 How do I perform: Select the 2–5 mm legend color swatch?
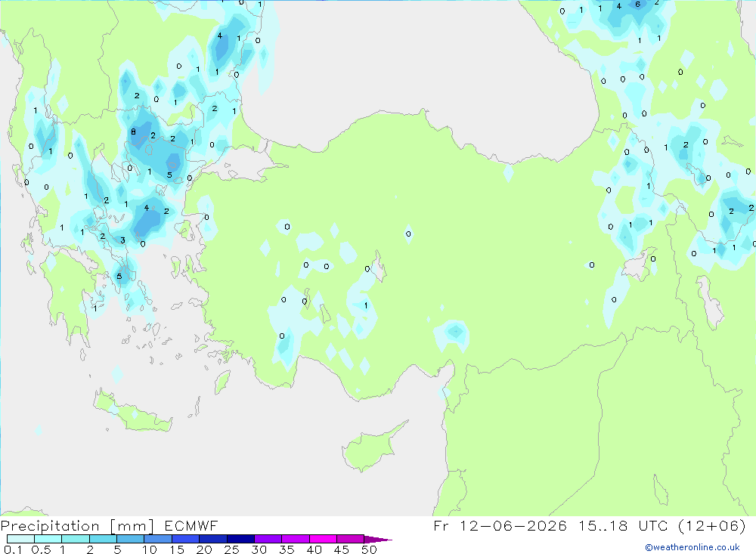click(103, 539)
